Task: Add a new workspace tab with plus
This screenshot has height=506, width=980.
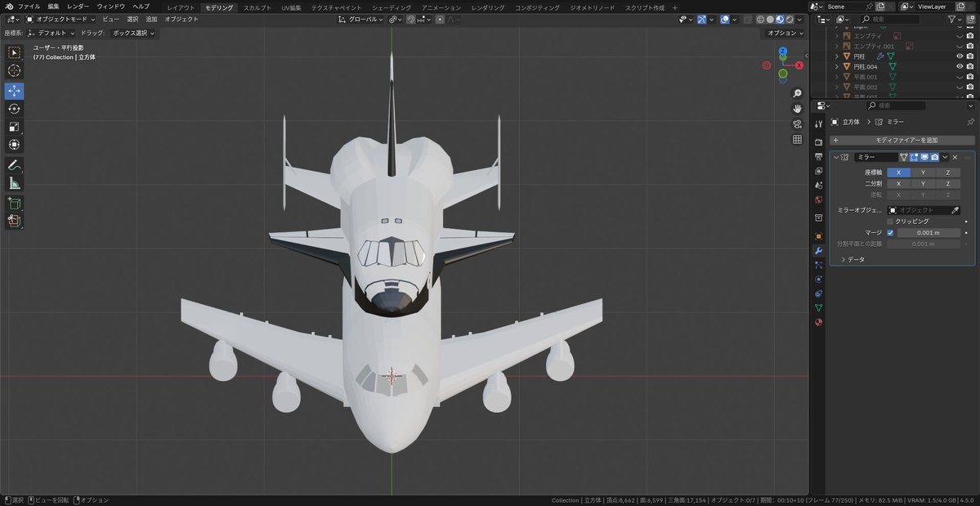Action: pyautogui.click(x=675, y=7)
